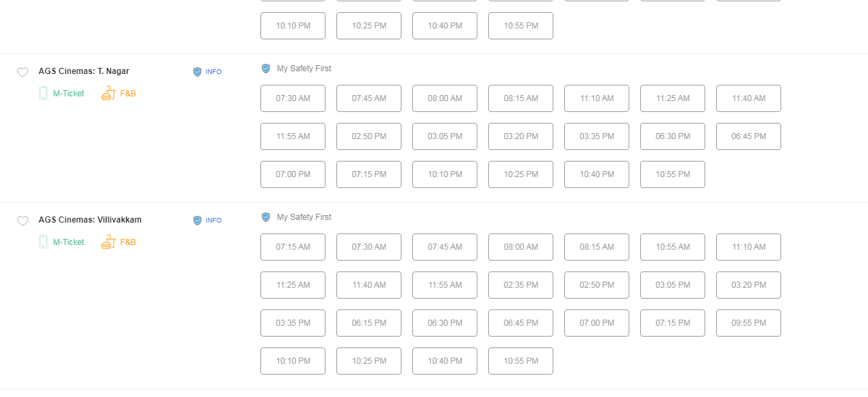Screen dimensions: 868x397
Task: Favorite AGS Cinemas T. Nagar heart icon
Action: coord(22,72)
